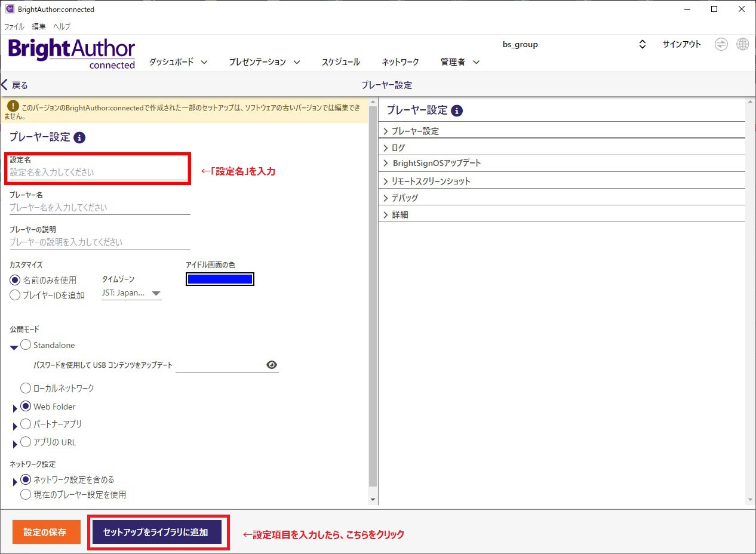This screenshot has width=756, height=554.
Task: Select プレイヤーIDを追加 radio button
Action: 15,295
